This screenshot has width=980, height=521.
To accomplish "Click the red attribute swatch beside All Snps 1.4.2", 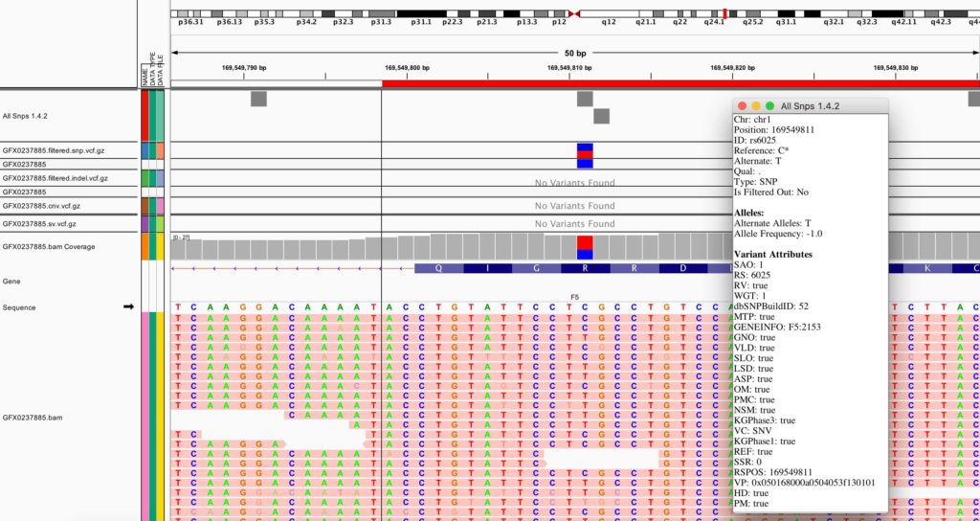I will [x=145, y=116].
